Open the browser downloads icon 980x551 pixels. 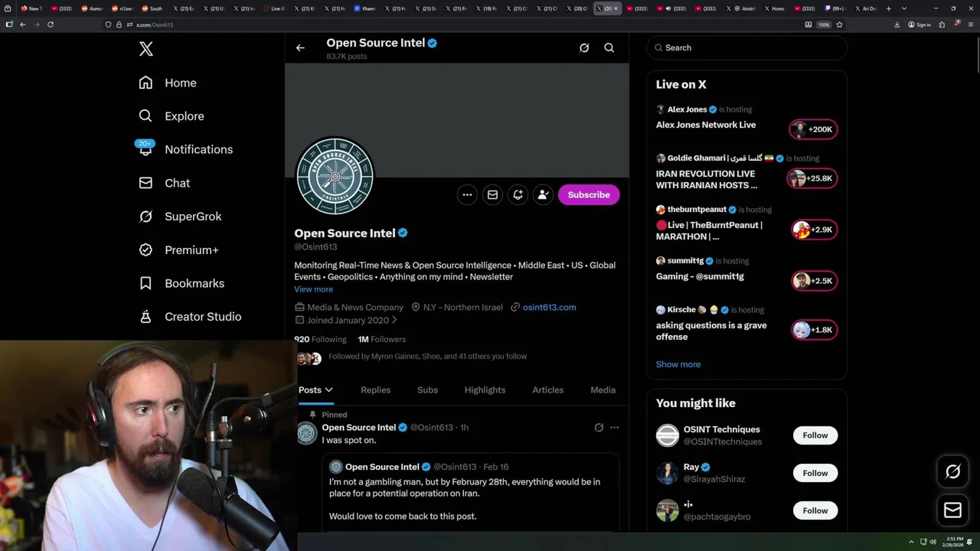(897, 24)
